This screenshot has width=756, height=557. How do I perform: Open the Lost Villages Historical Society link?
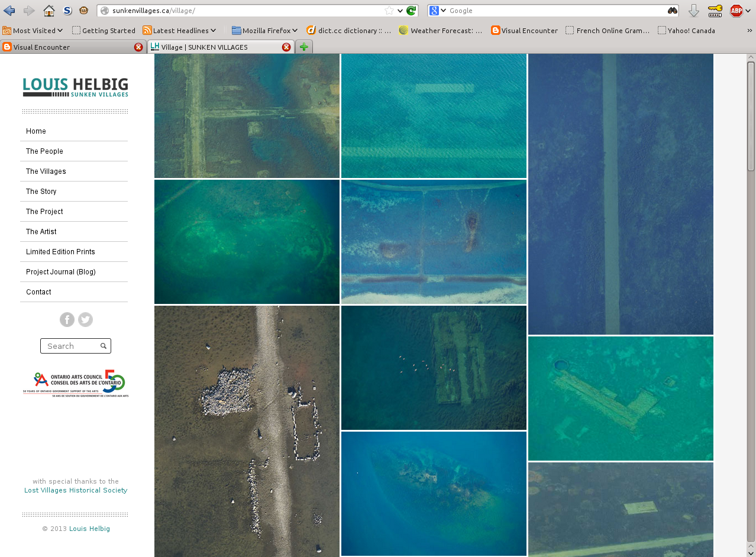[x=75, y=490]
